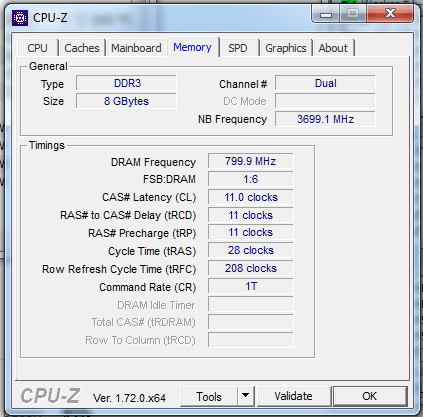The width and height of the screenshot is (423, 417).
Task: Expand the Tools dropdown arrow
Action: point(246,396)
